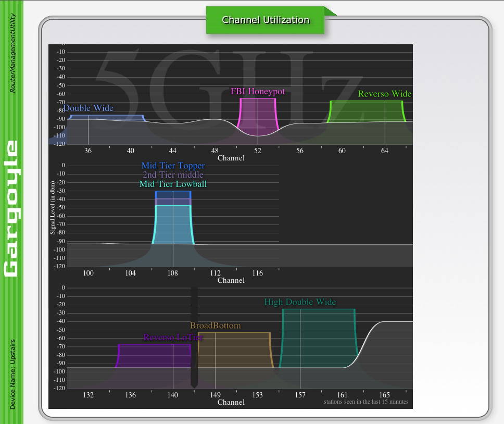Select the High Double Wide label
This screenshot has width=504, height=424.
300,302
